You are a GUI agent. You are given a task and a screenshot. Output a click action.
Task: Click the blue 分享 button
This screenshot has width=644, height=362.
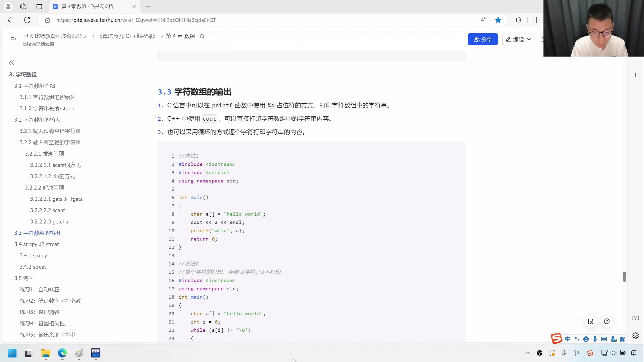click(482, 39)
